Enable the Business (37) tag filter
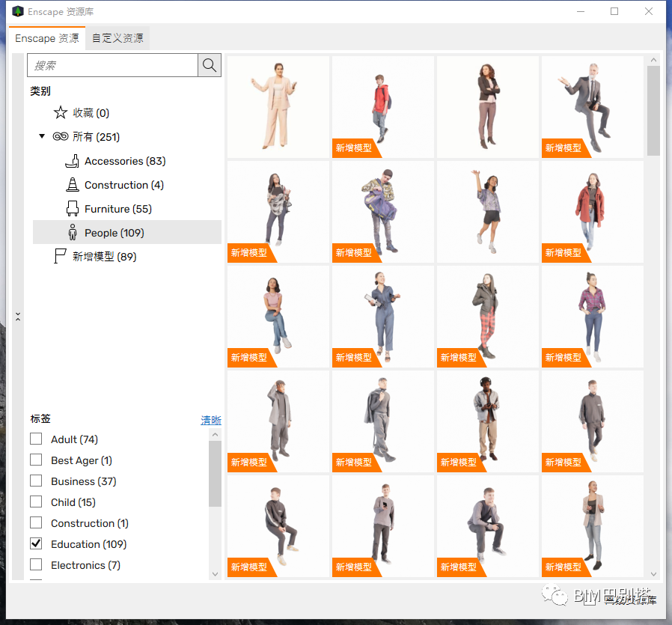 point(36,481)
